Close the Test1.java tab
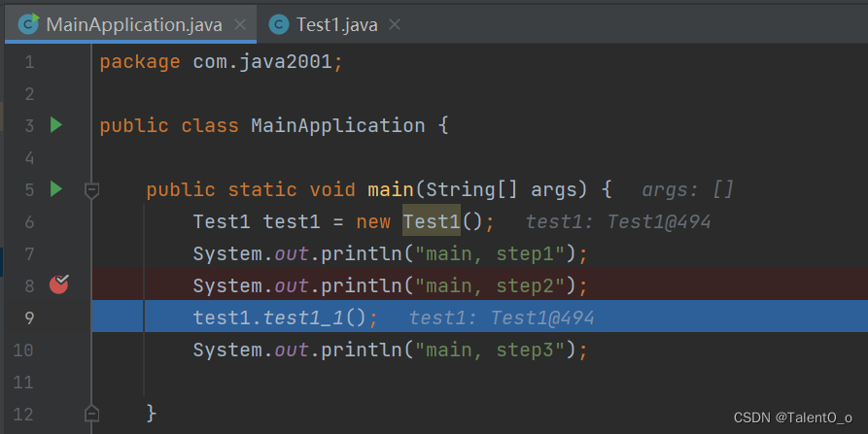The width and height of the screenshot is (868, 434). tap(394, 24)
